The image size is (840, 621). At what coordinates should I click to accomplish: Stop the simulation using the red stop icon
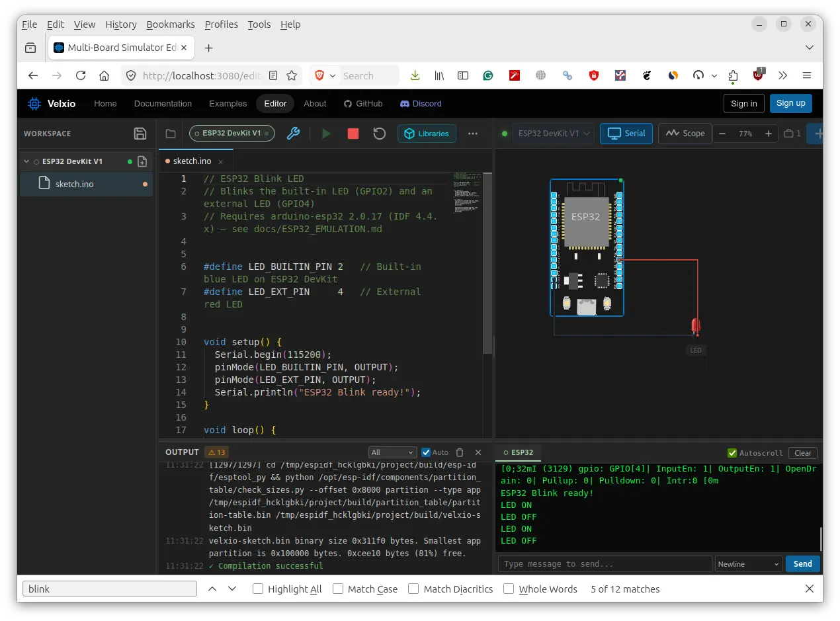[353, 133]
